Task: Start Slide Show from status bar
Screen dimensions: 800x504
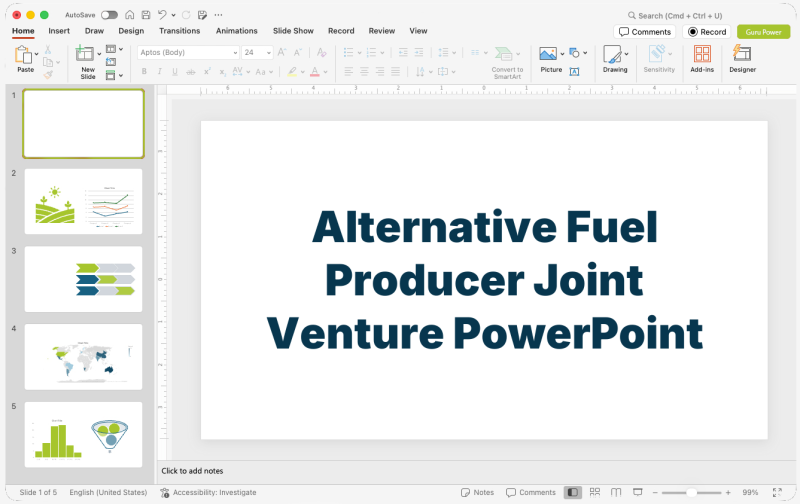Action: (637, 492)
